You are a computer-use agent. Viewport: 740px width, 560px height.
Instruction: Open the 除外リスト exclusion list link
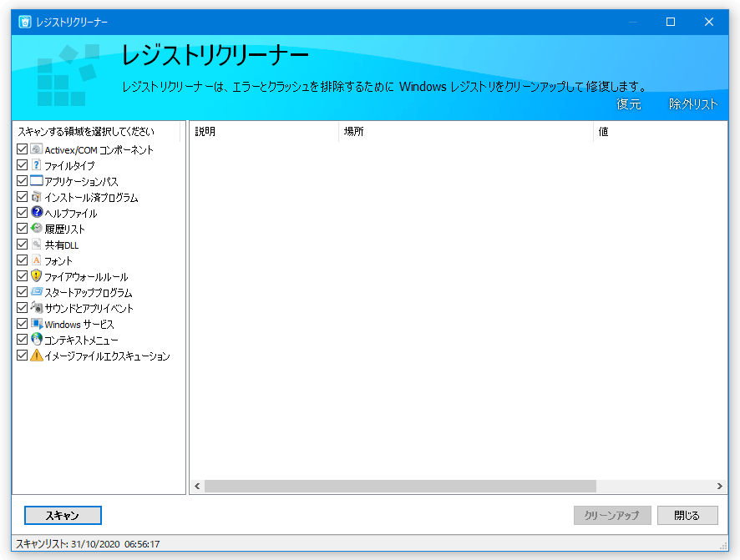[693, 104]
